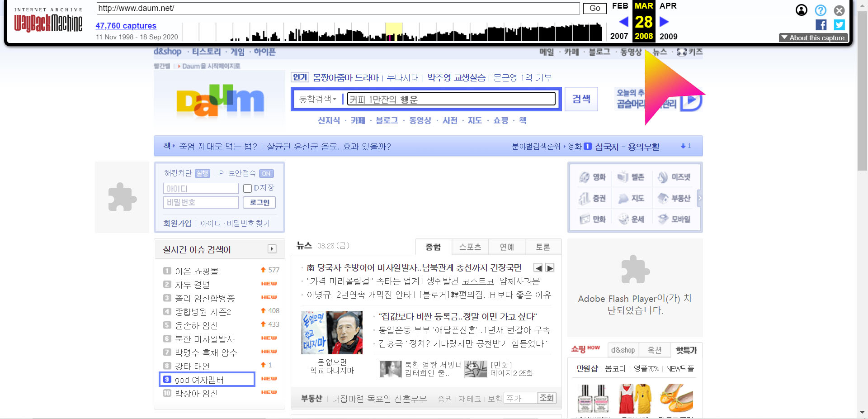
Task: Open the 지도 map service icon
Action: [x=631, y=198]
